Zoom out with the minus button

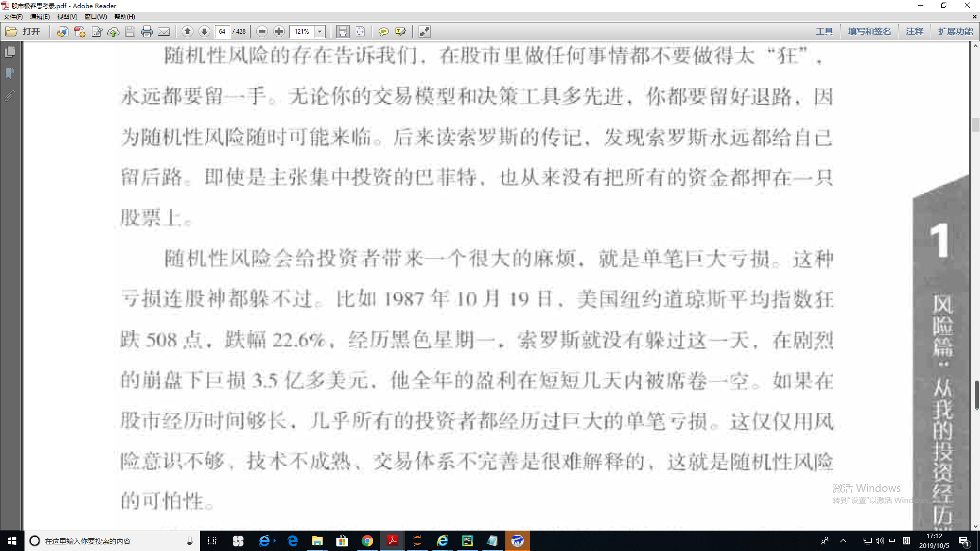(262, 32)
